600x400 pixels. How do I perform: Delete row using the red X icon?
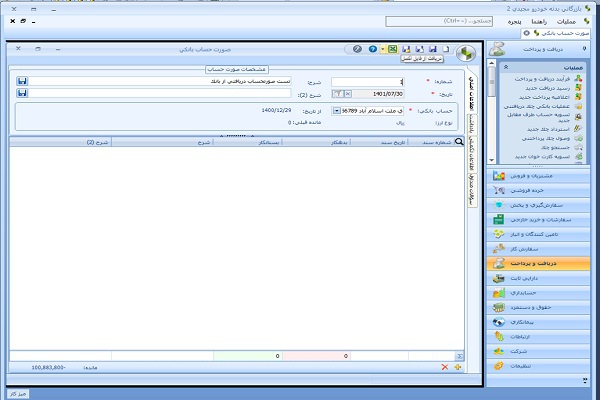coord(445,367)
